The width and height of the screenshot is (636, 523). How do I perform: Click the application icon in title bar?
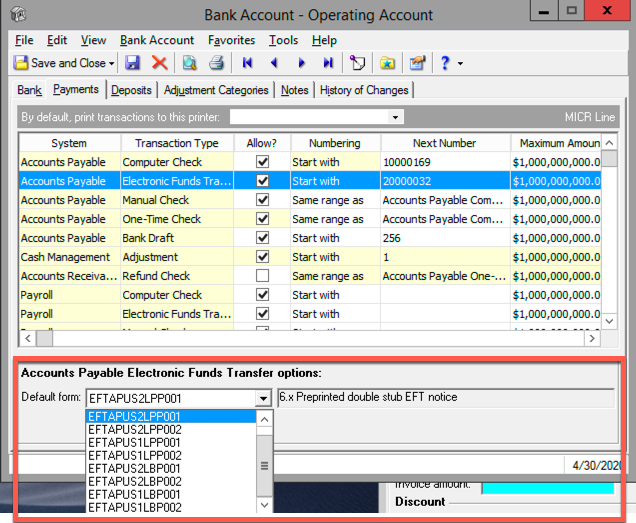(18, 14)
